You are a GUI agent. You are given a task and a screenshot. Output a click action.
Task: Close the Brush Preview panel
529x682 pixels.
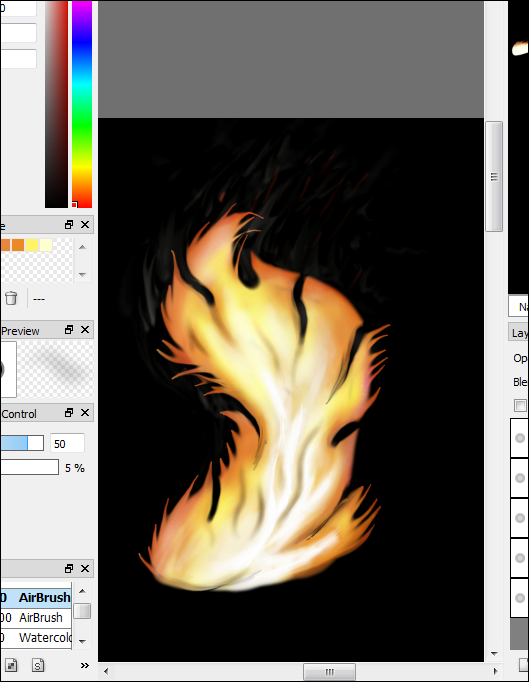[x=85, y=330]
